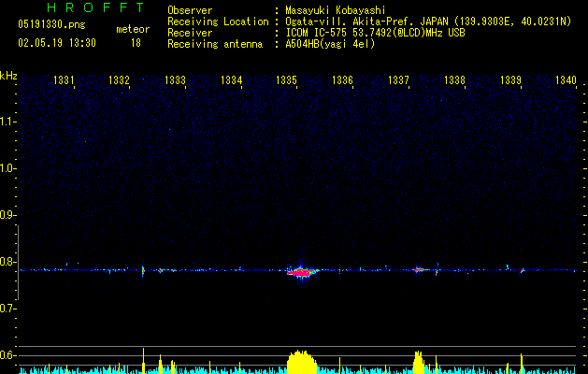Image resolution: width=588 pixels, height=374 pixels.
Task: Click the yellow intensity peak below 1337
Action: tap(419, 362)
